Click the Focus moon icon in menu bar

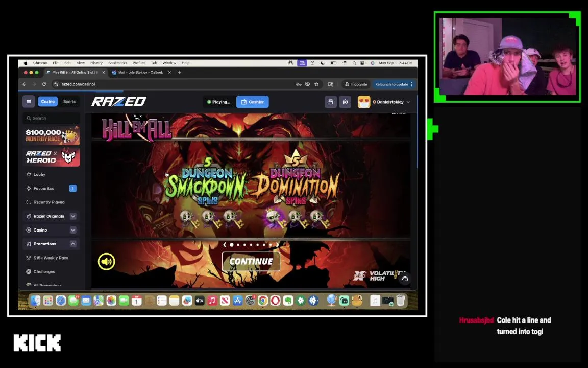pos(323,63)
